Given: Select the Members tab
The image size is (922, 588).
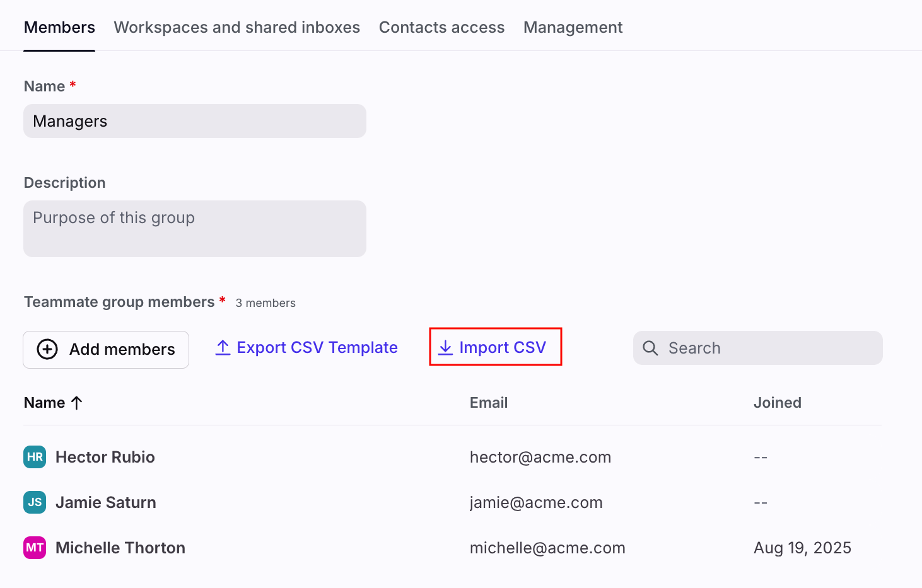Looking at the screenshot, I should (59, 27).
